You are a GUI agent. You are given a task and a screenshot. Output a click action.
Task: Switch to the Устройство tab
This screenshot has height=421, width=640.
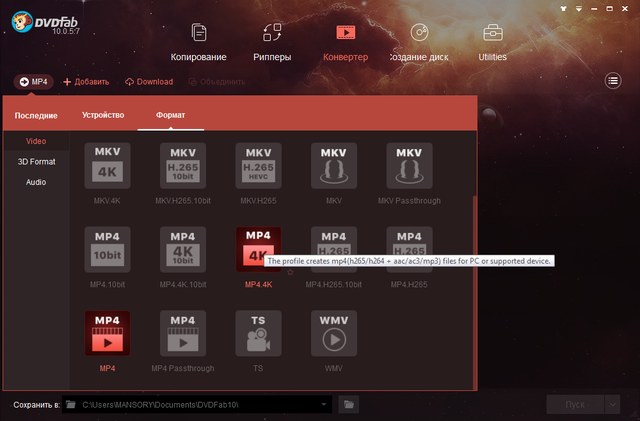(x=103, y=115)
